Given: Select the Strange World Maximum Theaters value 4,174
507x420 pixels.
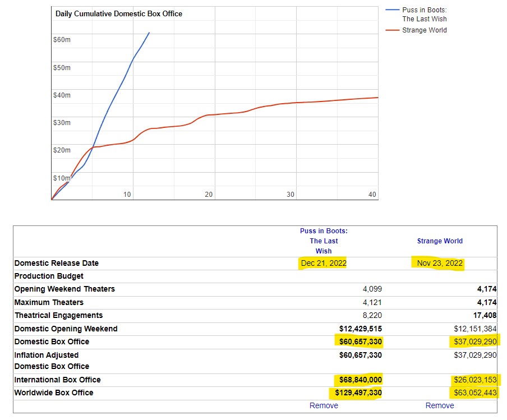Looking at the screenshot, I should [487, 302].
